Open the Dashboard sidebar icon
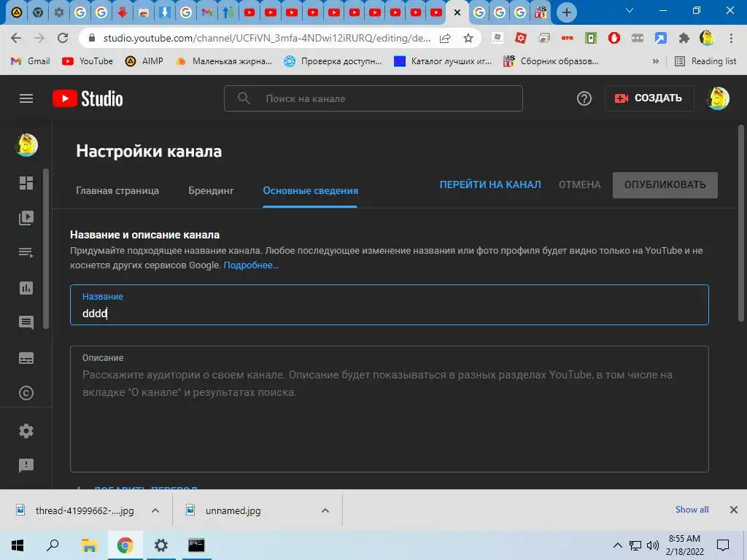The height and width of the screenshot is (560, 747). point(26,183)
